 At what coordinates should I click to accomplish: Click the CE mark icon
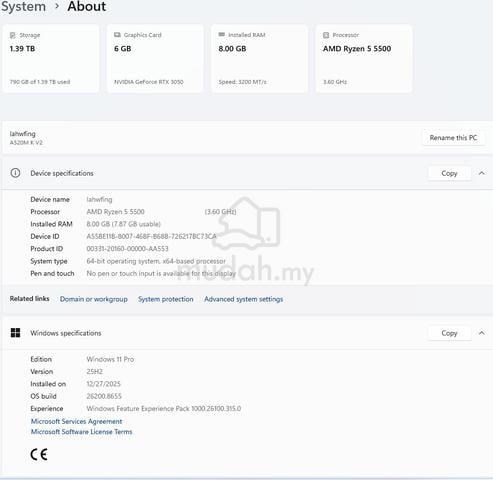tap(39, 454)
